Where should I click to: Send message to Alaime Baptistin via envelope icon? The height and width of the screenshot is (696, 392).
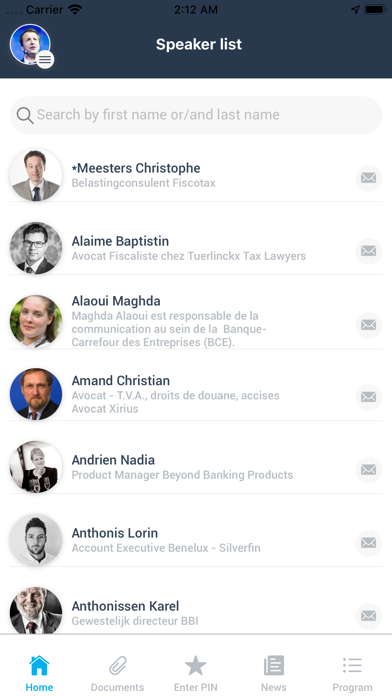368,251
